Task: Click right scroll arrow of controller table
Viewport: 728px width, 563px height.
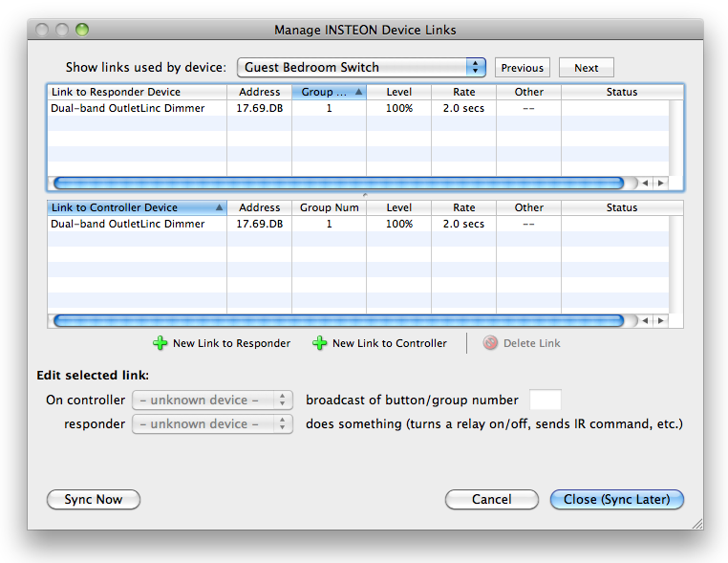Action: tap(661, 320)
